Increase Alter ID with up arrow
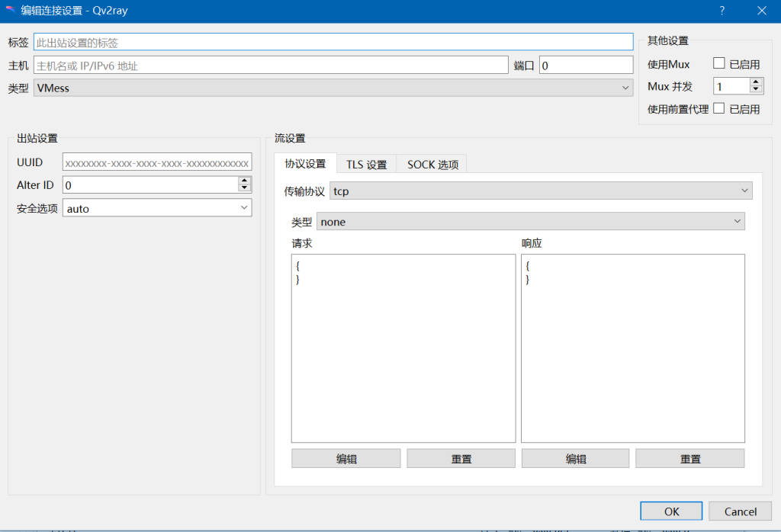The width and height of the screenshot is (781, 532). point(244,181)
